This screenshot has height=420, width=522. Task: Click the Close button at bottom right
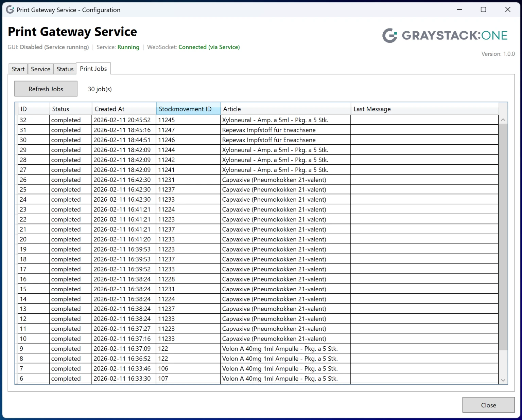(488, 405)
